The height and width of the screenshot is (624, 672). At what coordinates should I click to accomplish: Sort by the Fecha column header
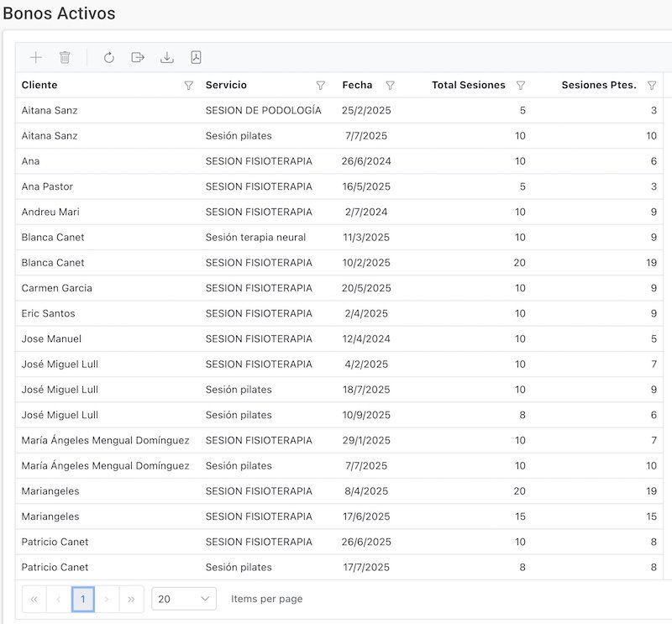pyautogui.click(x=357, y=86)
